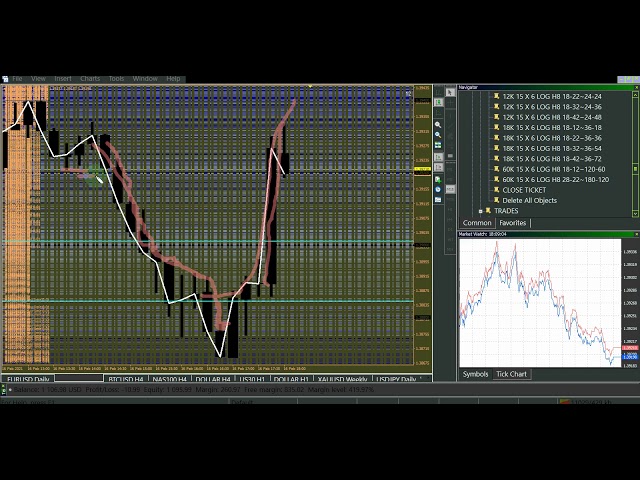Open the chart Templates icon

click(x=438, y=199)
